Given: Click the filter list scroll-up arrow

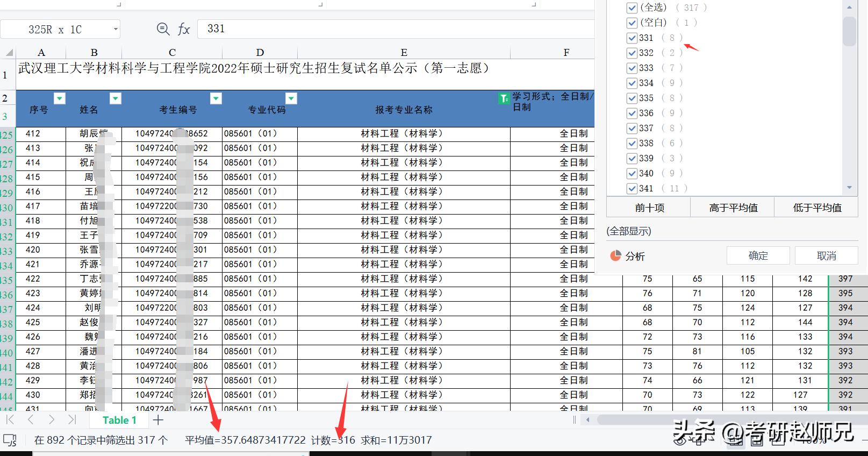Looking at the screenshot, I should [849, 8].
